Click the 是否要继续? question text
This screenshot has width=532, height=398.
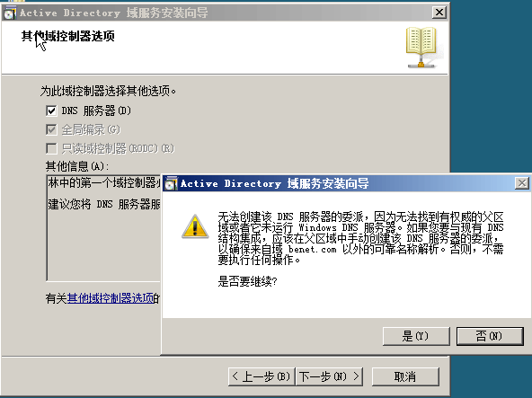pos(248,281)
